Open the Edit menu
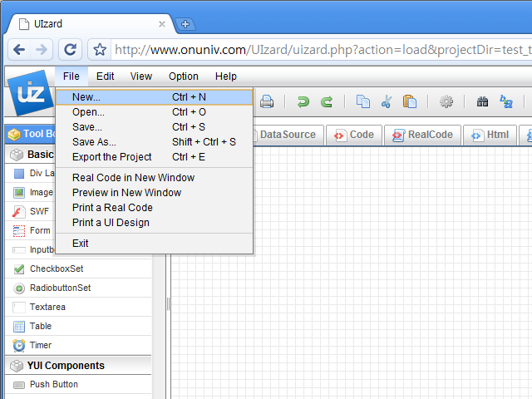532x399 pixels. coord(106,76)
